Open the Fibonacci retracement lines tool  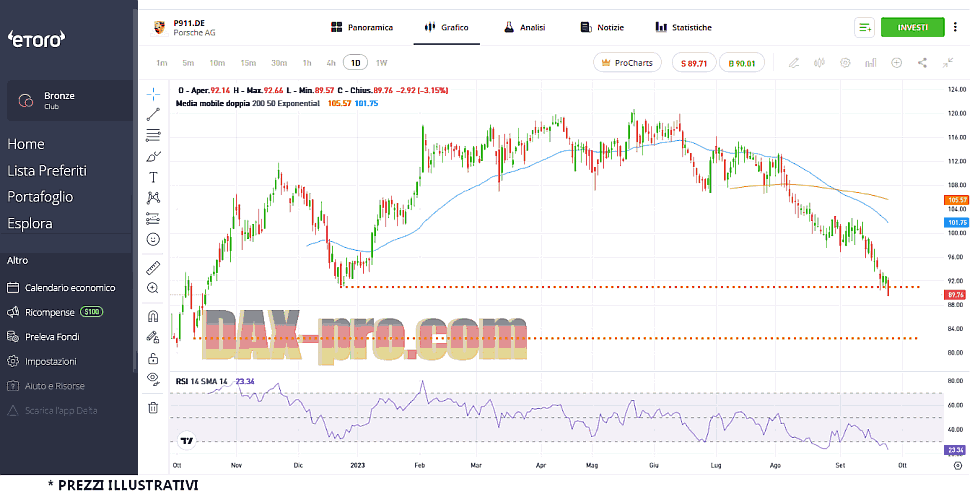(153, 135)
